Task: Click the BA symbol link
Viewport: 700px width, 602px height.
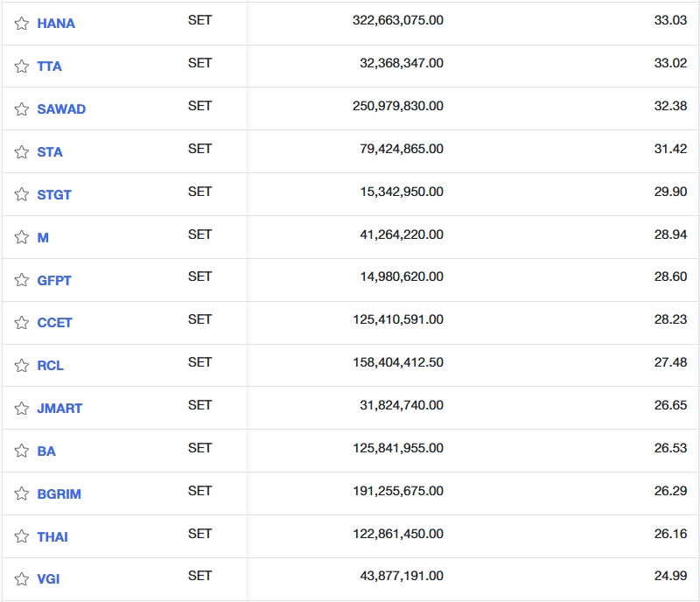Action: tap(46, 451)
